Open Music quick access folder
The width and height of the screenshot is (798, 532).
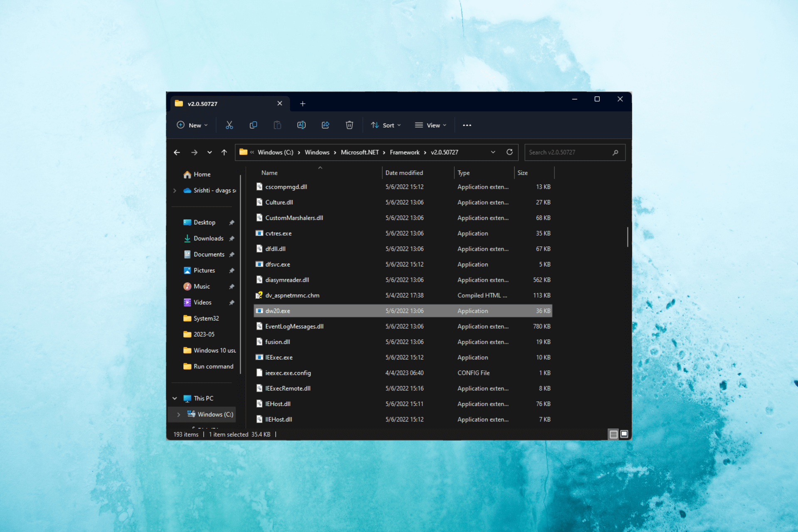tap(197, 286)
